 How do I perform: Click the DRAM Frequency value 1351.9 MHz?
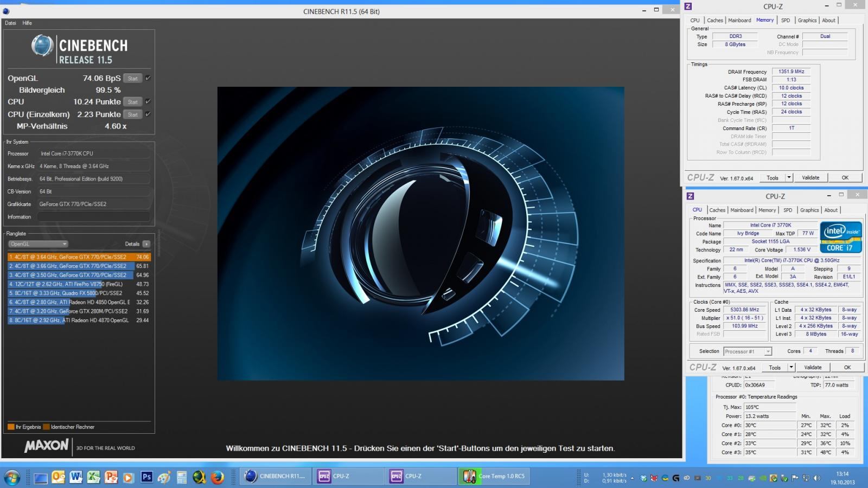pyautogui.click(x=791, y=72)
